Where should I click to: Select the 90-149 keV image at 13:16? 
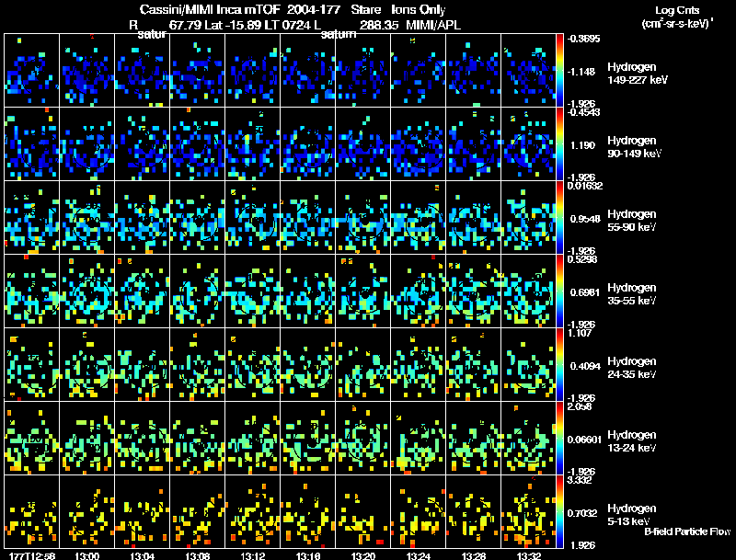[308, 144]
